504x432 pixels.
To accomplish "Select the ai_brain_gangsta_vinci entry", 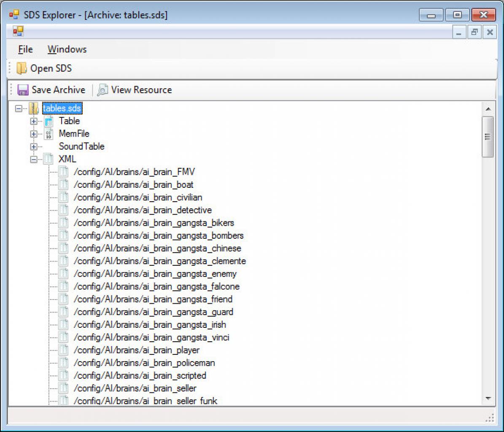I will pyautogui.click(x=151, y=337).
